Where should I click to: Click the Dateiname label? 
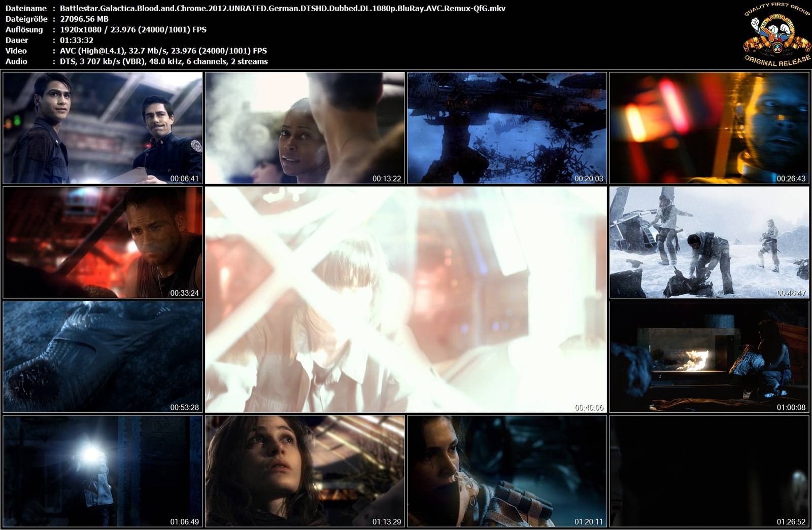26,8
